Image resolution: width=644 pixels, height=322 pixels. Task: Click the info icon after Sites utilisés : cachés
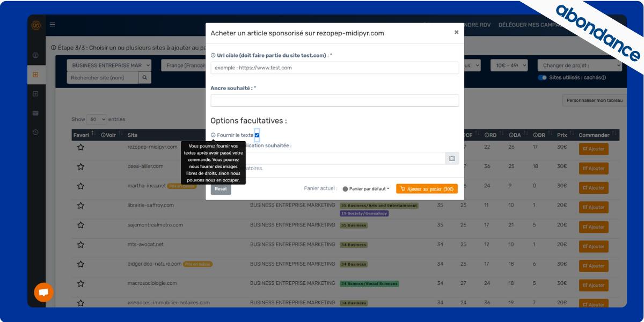(603, 78)
